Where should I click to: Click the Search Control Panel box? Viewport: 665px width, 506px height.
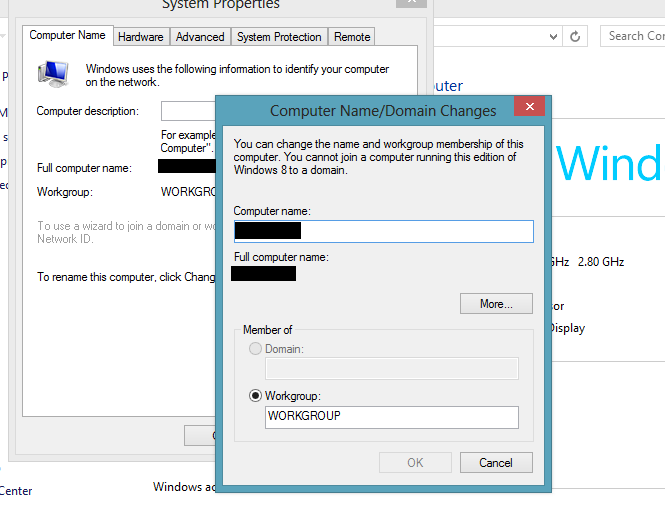click(633, 36)
